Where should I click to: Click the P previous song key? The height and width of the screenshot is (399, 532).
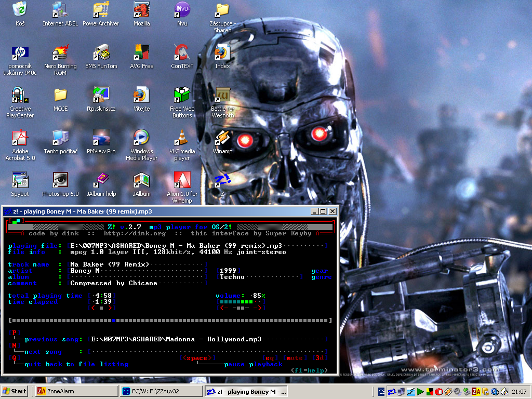point(15,332)
